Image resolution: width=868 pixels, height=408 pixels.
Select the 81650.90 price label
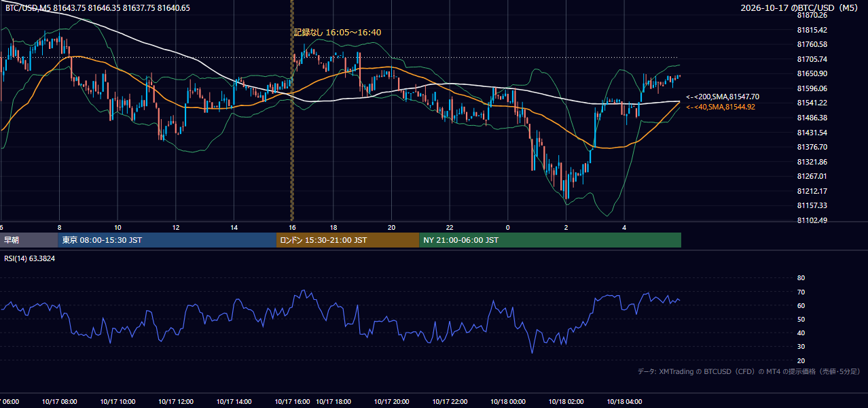coord(812,73)
